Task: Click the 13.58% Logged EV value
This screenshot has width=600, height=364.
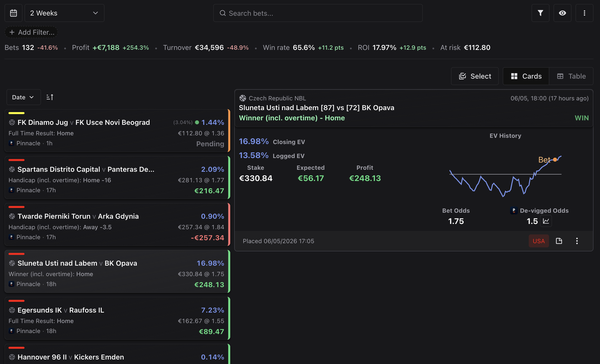Action: point(254,155)
